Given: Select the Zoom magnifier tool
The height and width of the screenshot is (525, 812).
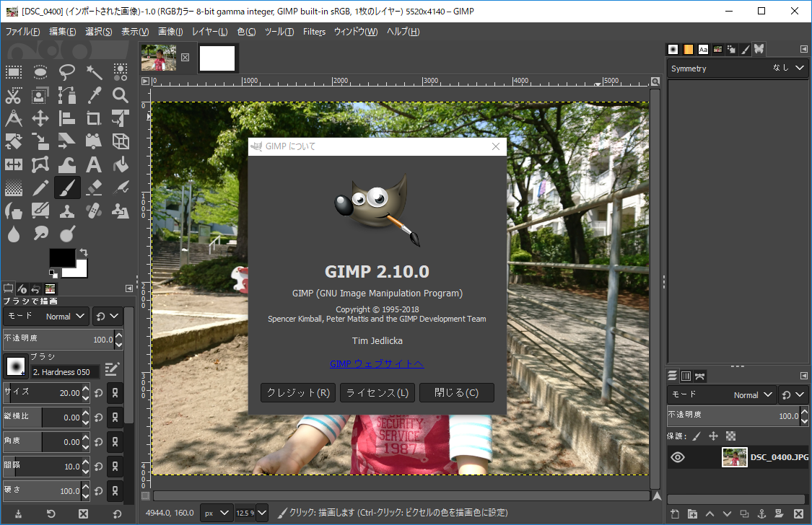Looking at the screenshot, I should pyautogui.click(x=120, y=95).
